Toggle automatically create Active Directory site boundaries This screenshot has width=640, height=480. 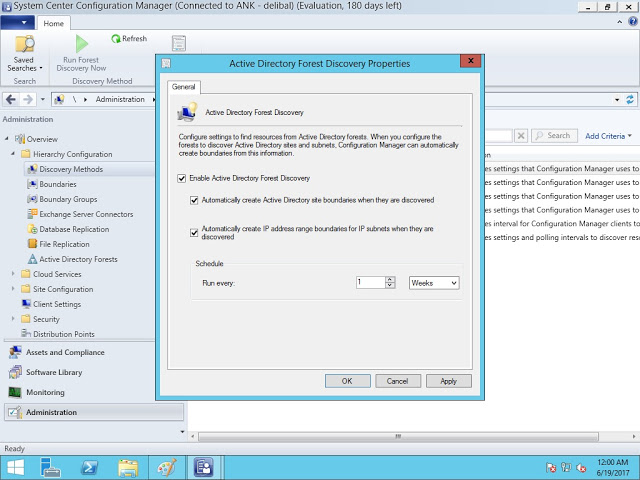(x=194, y=200)
